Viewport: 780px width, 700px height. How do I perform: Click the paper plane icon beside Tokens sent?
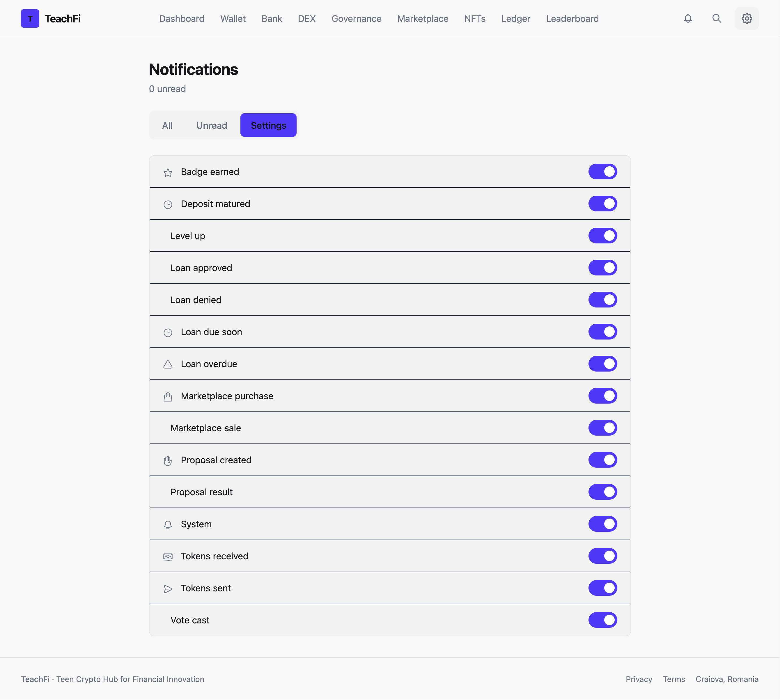(168, 588)
